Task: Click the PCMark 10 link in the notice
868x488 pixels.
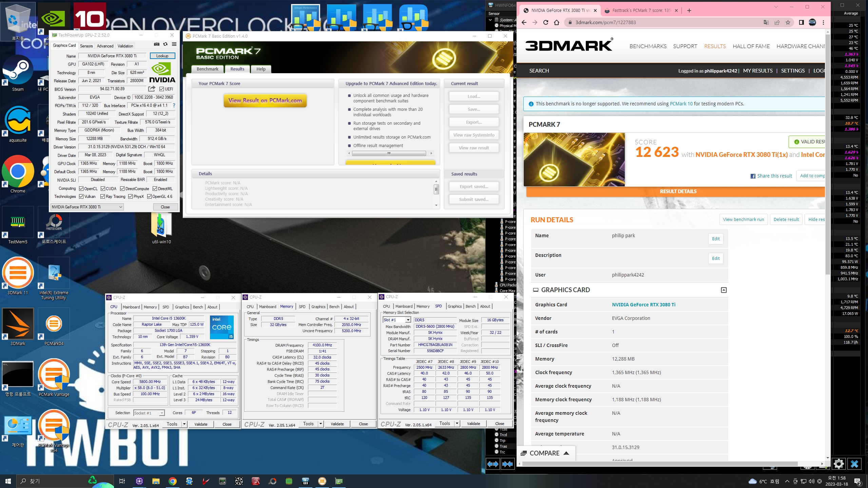Action: coord(681,104)
